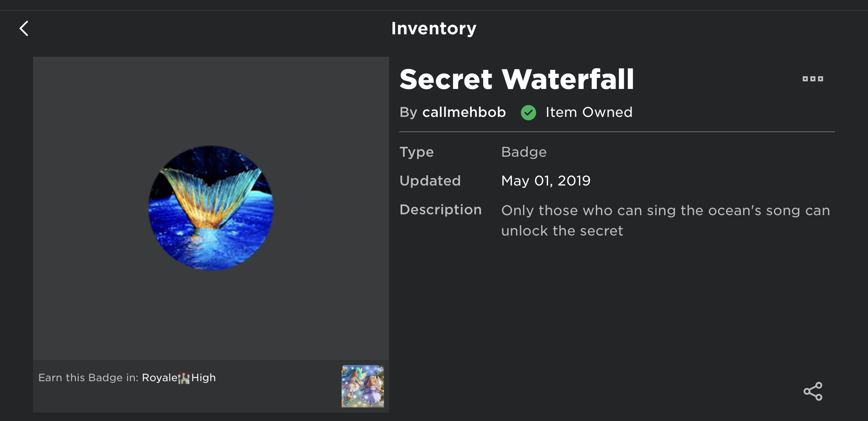Click the Description field label
The height and width of the screenshot is (421, 868).
tap(440, 210)
